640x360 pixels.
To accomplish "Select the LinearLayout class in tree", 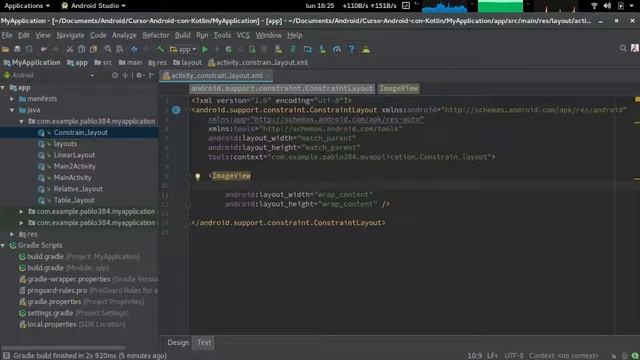I will (74, 155).
